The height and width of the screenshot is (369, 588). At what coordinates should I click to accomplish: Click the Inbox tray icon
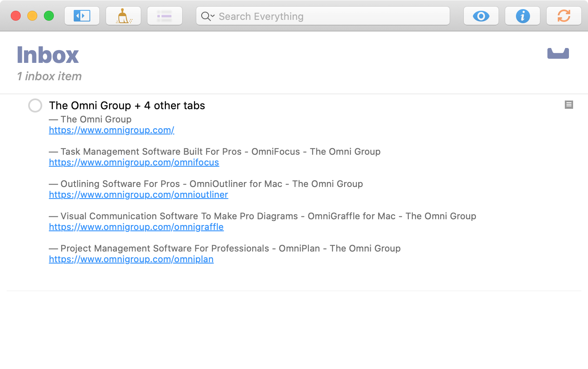pos(558,53)
